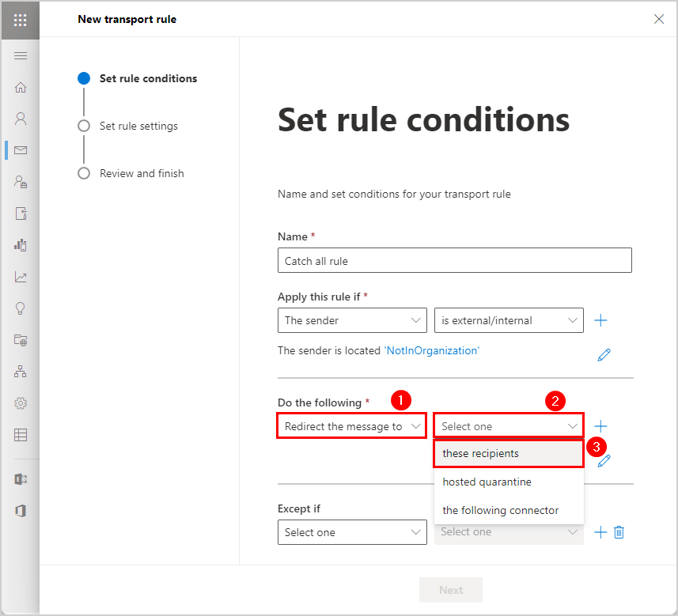The height and width of the screenshot is (616, 678).
Task: Go to Home in sidebar
Action: pyautogui.click(x=21, y=87)
